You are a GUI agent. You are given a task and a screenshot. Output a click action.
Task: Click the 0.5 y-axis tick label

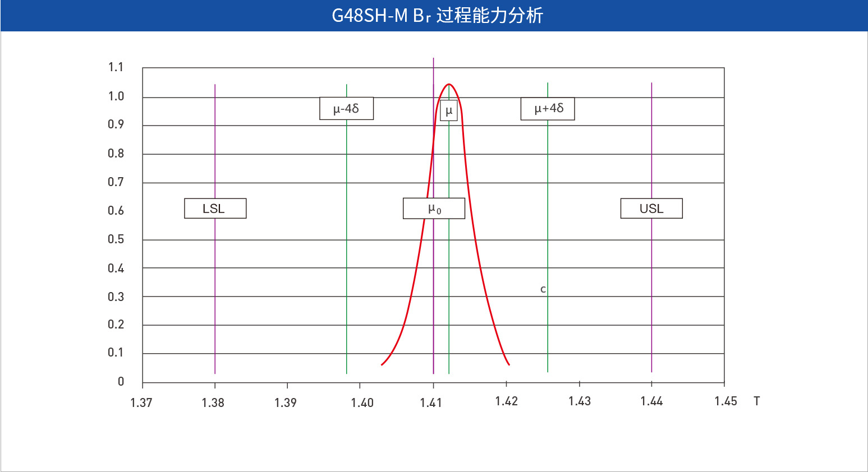tap(116, 239)
